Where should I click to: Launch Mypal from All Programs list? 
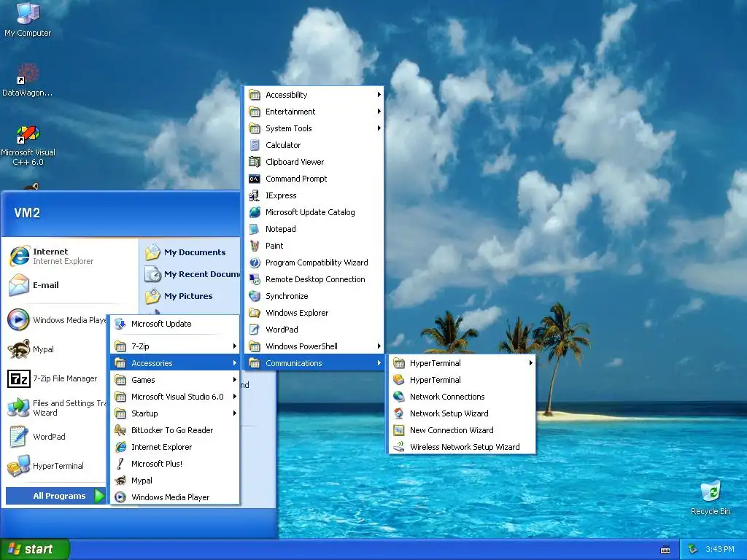174,481
